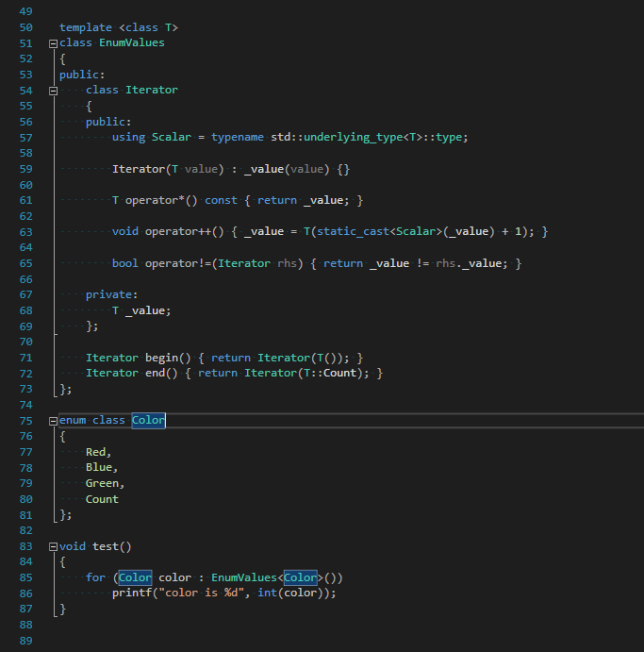Click the 'public:' specifier on line 56
This screenshot has width=644, height=652.
click(108, 122)
